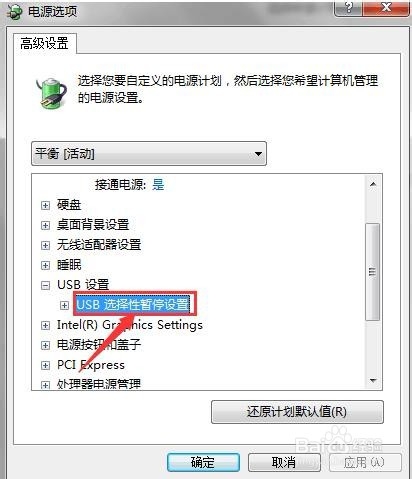This screenshot has width=412, height=479.
Task: Click the settings list scrollbar thumb
Action: coord(373,272)
